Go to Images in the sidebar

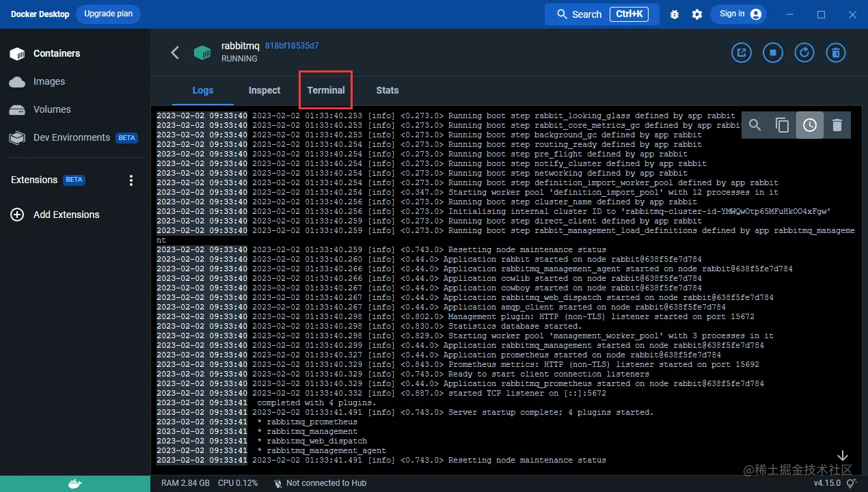coord(38,81)
